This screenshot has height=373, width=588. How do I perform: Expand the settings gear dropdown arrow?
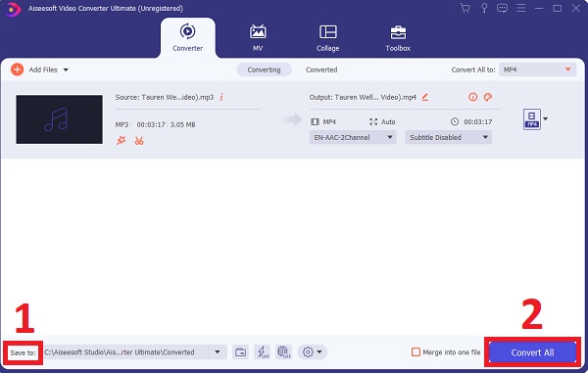319,352
